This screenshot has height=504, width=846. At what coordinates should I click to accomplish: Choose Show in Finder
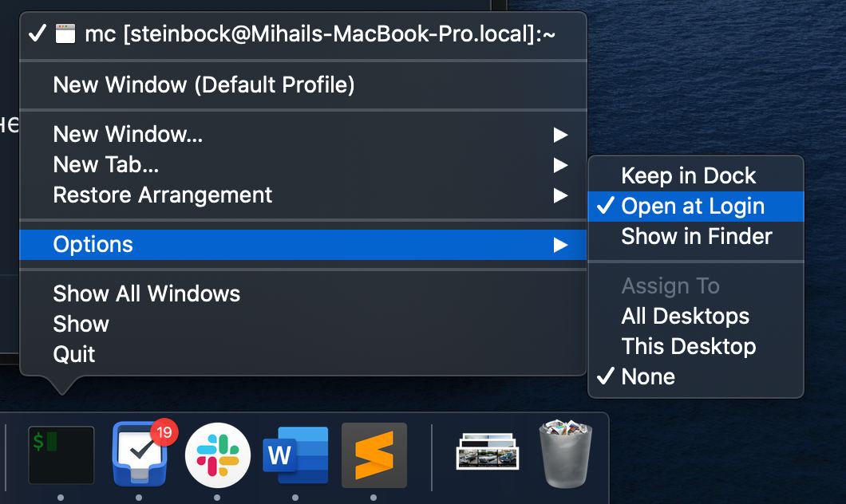695,237
